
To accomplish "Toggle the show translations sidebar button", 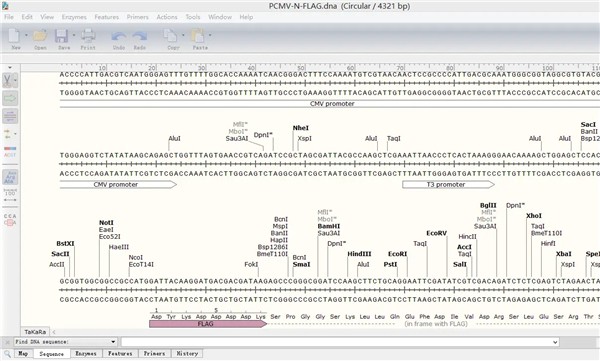I will [10, 177].
